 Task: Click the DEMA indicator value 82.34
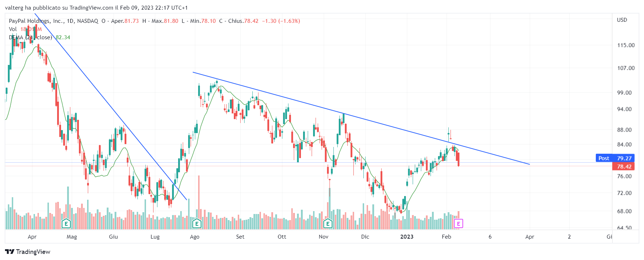tap(63, 37)
